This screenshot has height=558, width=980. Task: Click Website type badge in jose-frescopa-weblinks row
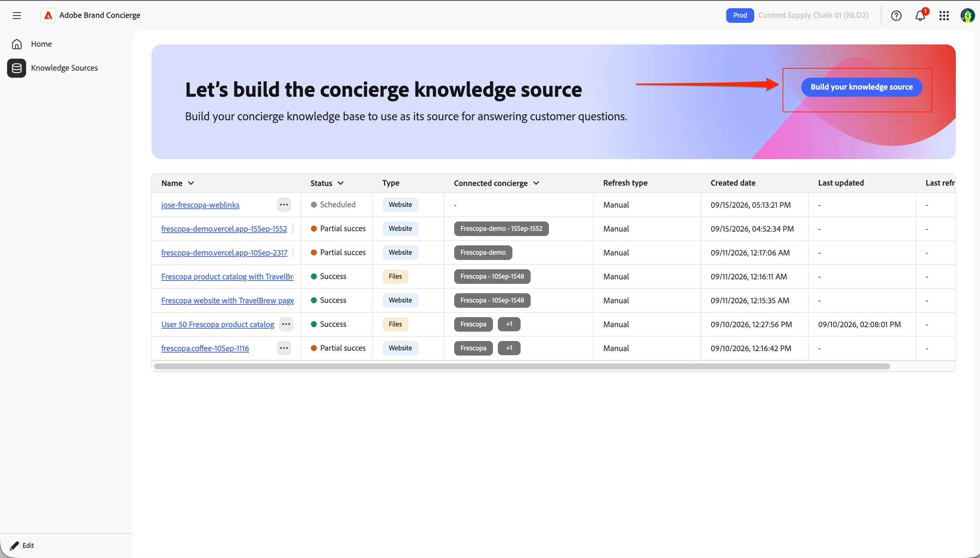tap(400, 205)
